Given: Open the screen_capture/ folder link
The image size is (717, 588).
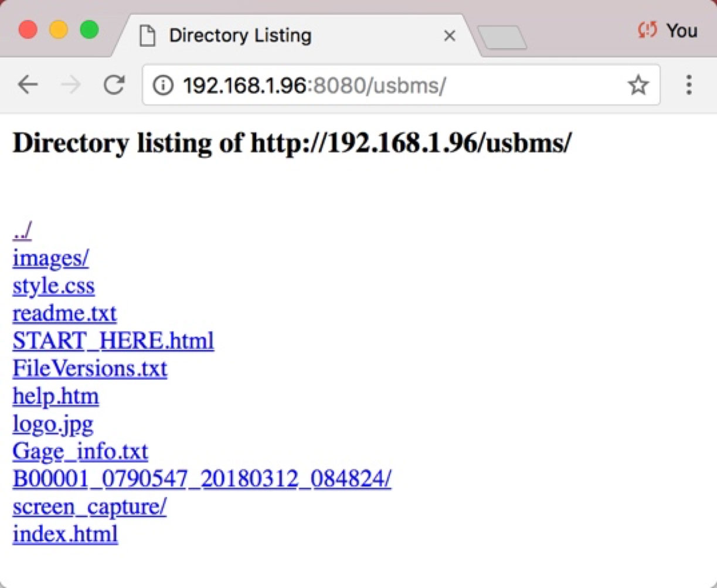Looking at the screenshot, I should (90, 507).
